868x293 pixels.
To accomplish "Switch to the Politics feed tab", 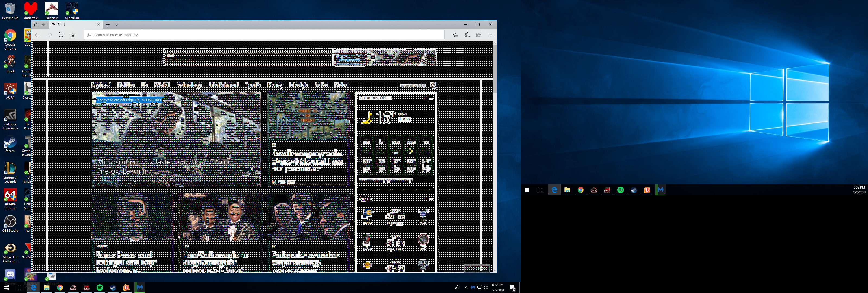I will pos(126,85).
